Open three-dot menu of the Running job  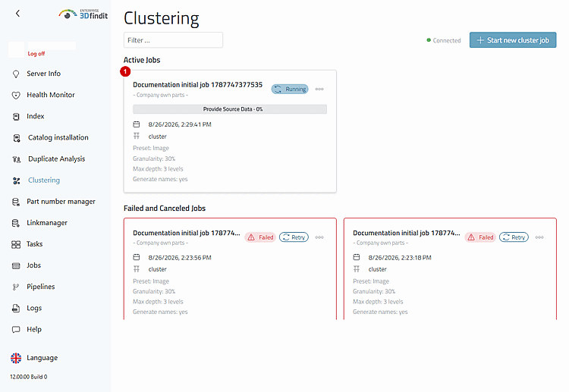pos(319,89)
